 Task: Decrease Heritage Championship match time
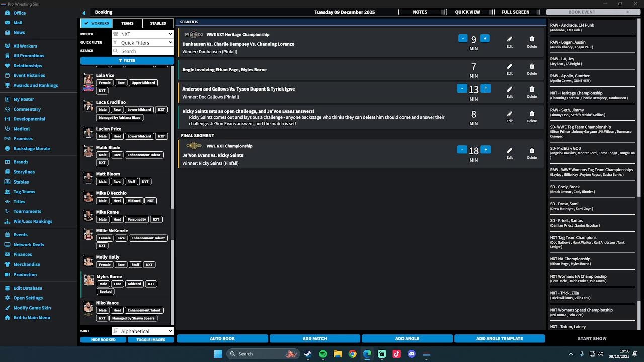[x=463, y=39]
